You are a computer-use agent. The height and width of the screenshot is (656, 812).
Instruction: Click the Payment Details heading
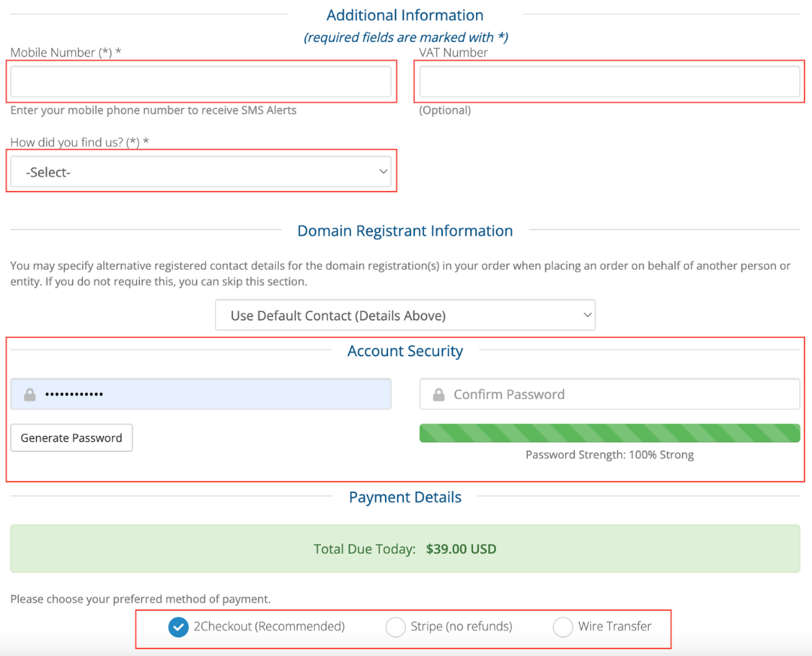(x=405, y=497)
